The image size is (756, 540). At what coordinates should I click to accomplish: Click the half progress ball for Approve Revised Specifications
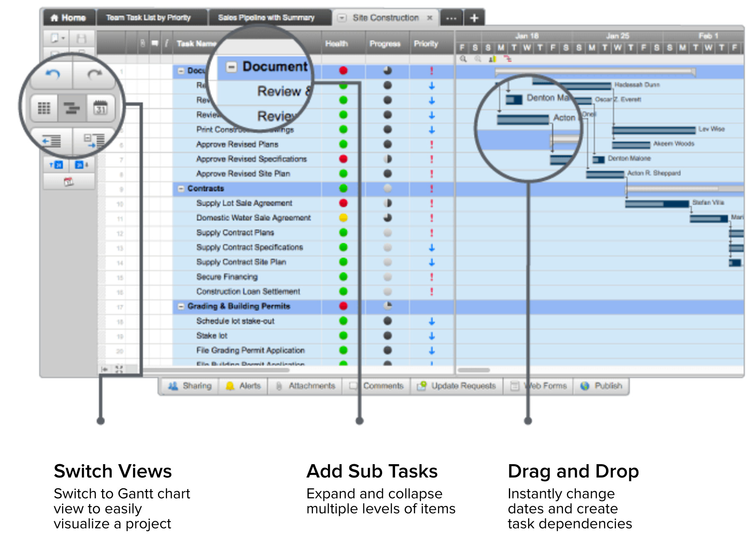388,159
